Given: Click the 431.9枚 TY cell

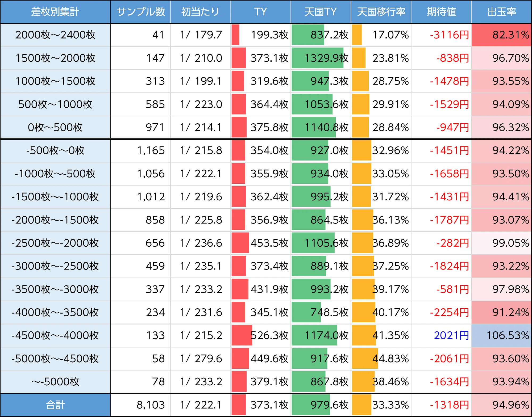Looking at the screenshot, I should click(x=261, y=289).
